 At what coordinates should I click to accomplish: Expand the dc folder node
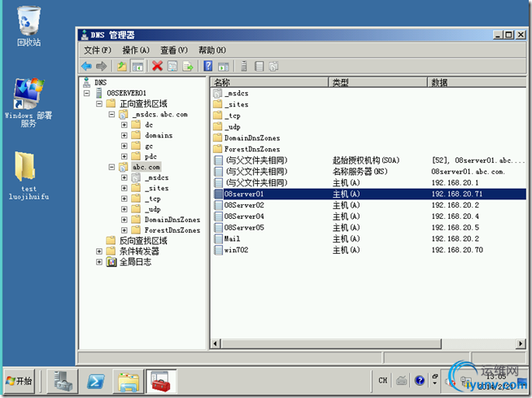[124, 125]
